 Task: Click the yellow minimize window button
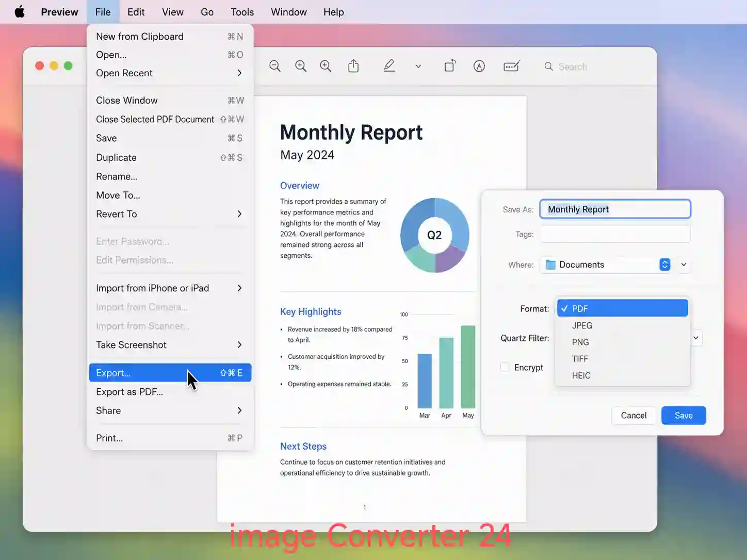tap(54, 66)
